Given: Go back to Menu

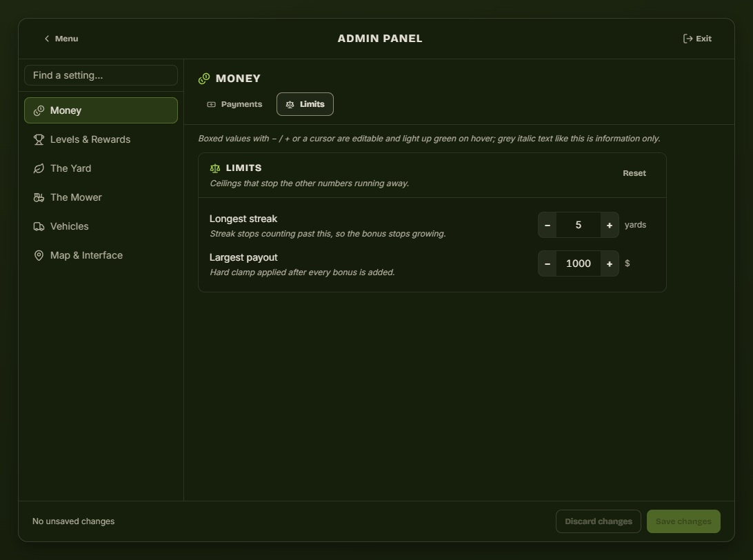Looking at the screenshot, I should [x=61, y=39].
